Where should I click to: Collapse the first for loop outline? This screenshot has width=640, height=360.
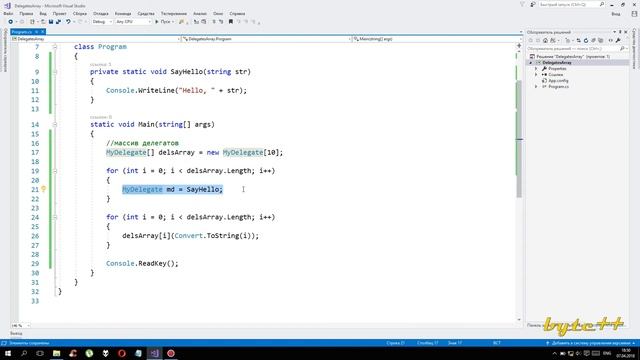point(55,171)
